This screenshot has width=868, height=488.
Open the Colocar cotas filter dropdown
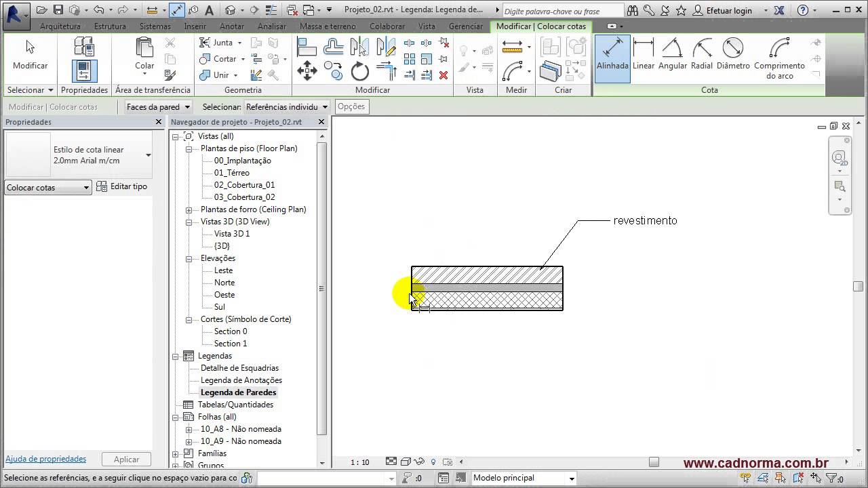tap(47, 188)
